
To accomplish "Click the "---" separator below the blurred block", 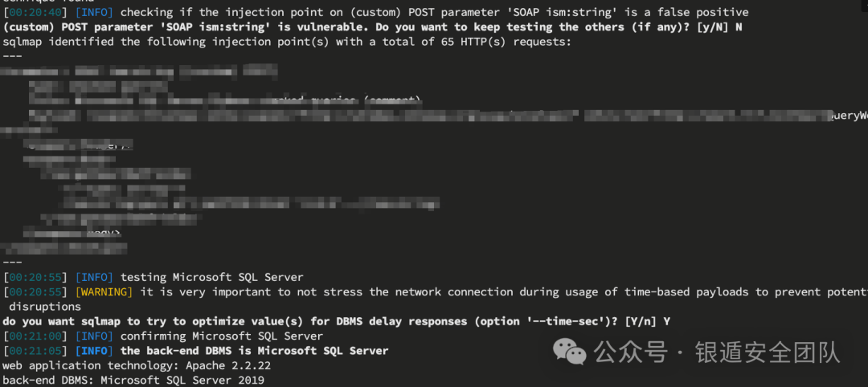I will pyautogui.click(x=12, y=263).
